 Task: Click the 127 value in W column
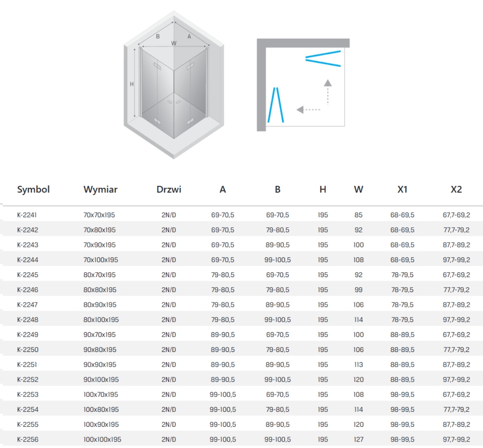(358, 440)
